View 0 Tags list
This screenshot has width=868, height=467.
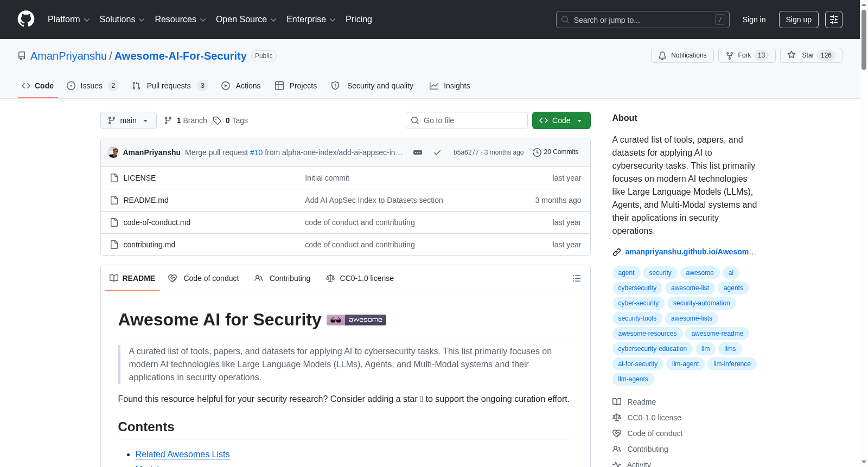tap(231, 120)
